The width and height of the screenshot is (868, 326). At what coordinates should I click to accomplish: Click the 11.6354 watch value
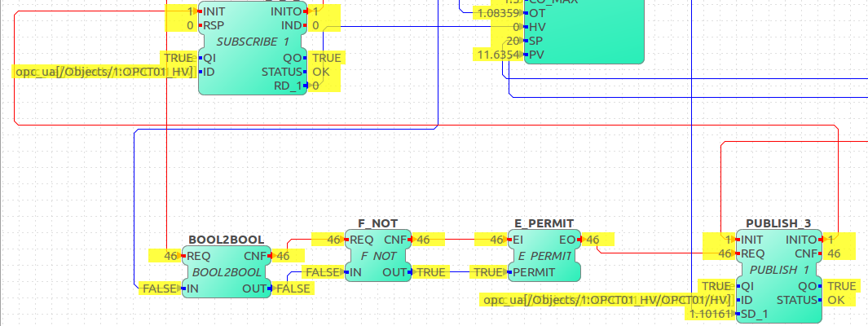click(x=496, y=55)
